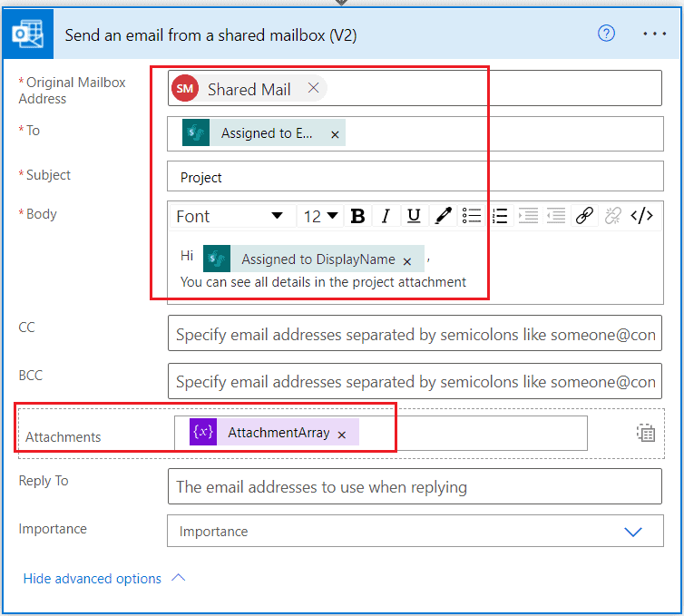This screenshot has height=616, width=684.
Task: Remove the AttachmentArray variable token
Action: click(342, 435)
